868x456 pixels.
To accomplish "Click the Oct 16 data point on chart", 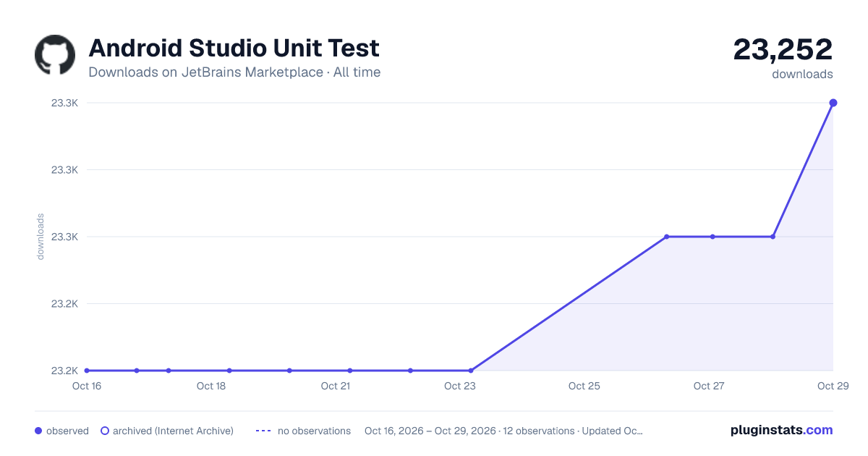I will (87, 371).
